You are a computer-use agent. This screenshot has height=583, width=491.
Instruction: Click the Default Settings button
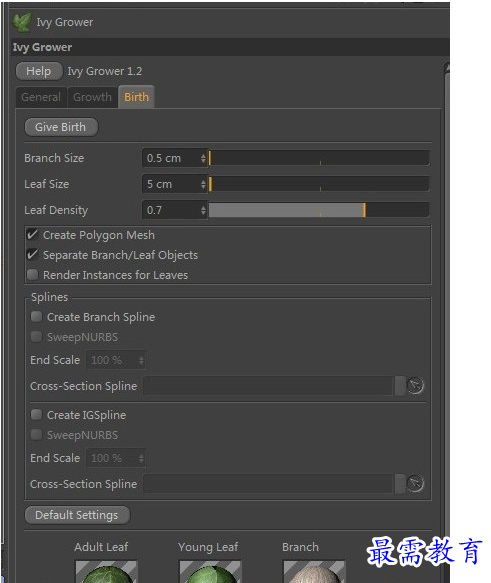click(x=77, y=515)
